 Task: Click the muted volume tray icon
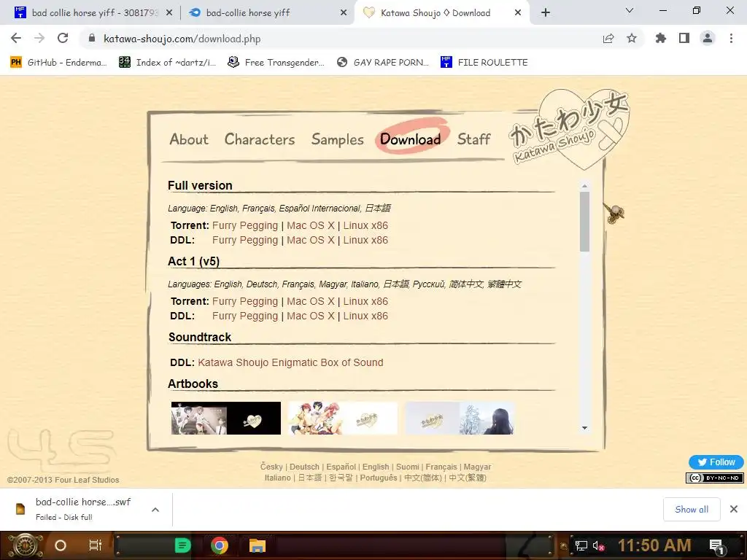pyautogui.click(x=598, y=546)
